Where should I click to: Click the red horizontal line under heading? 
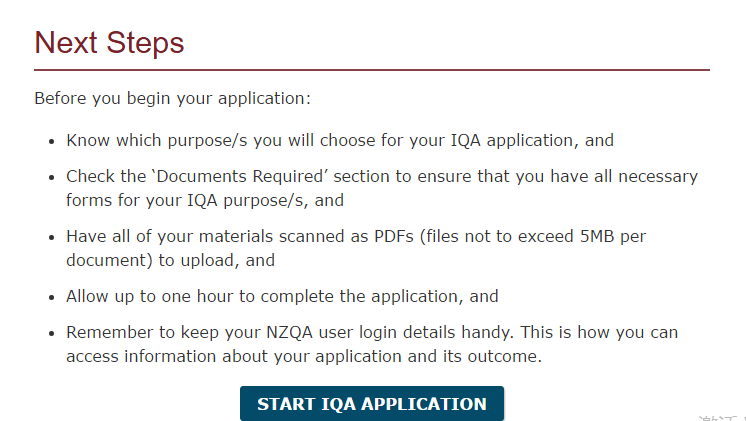pyautogui.click(x=372, y=70)
